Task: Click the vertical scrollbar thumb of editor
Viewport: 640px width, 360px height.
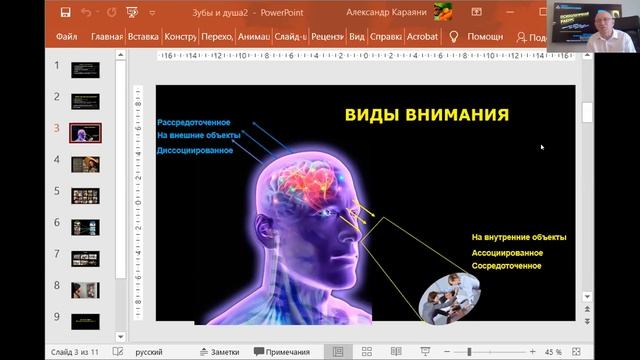Action: click(x=587, y=112)
